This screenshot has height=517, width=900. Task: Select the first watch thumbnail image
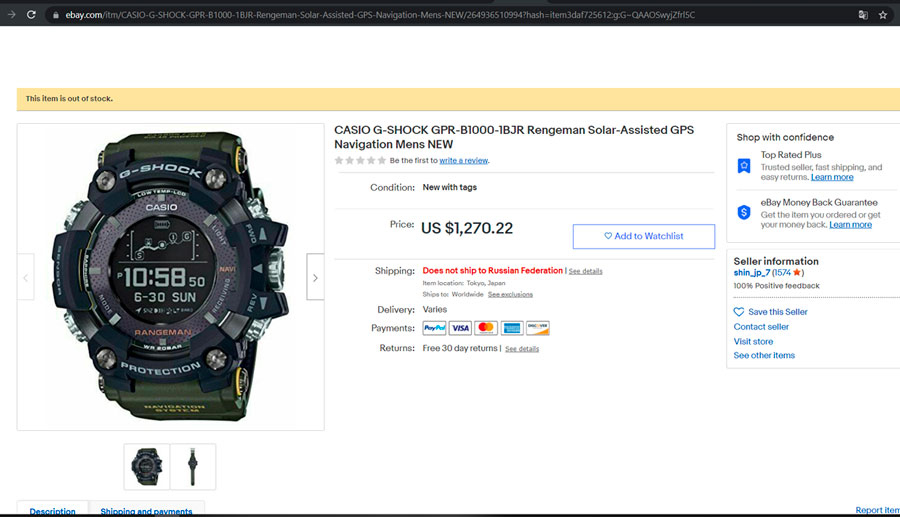146,466
